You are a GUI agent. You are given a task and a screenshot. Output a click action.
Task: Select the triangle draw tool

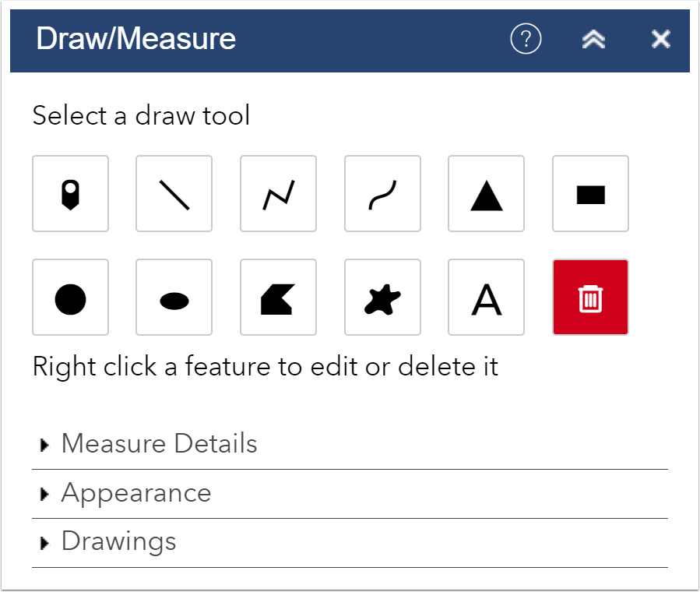486,193
